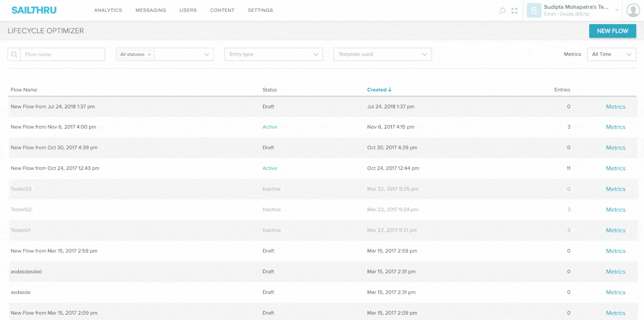The image size is (644, 320).
Task: Select the asdasda flow name
Action: (21, 292)
